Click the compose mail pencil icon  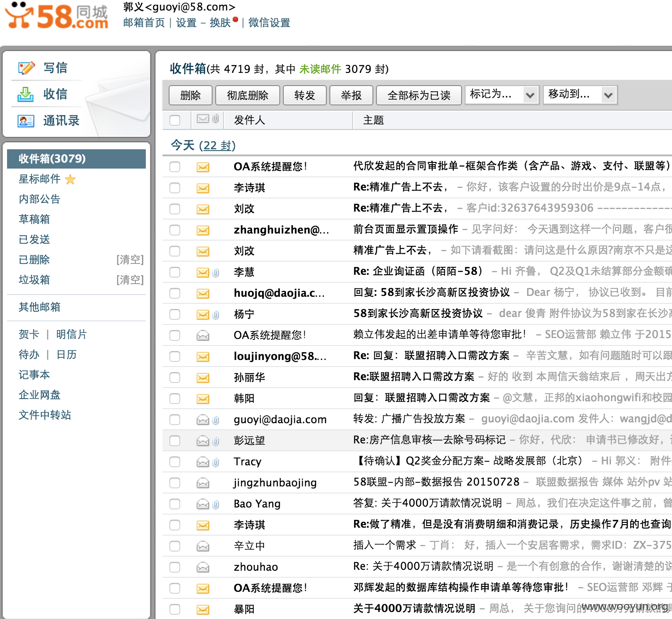(26, 68)
